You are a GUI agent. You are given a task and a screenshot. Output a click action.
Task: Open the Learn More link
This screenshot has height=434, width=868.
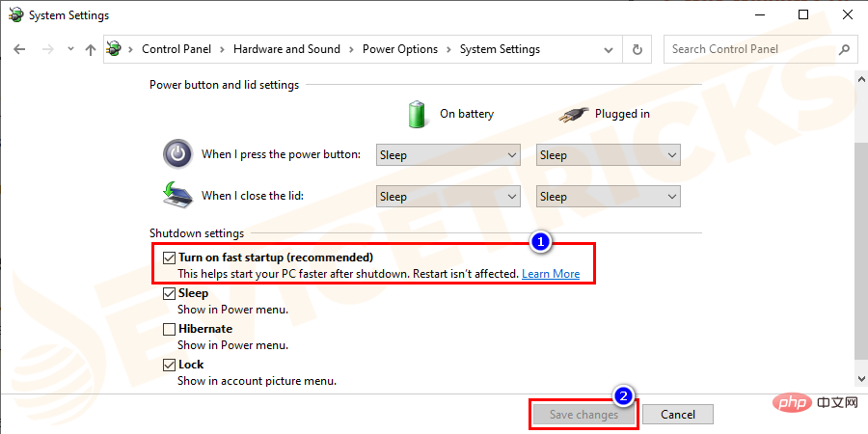pos(551,274)
